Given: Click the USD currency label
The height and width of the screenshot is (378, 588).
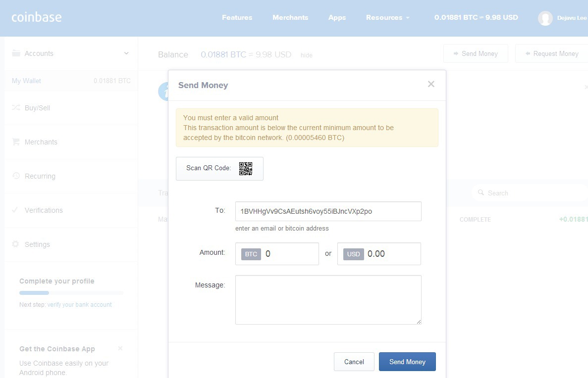Looking at the screenshot, I should point(353,254).
